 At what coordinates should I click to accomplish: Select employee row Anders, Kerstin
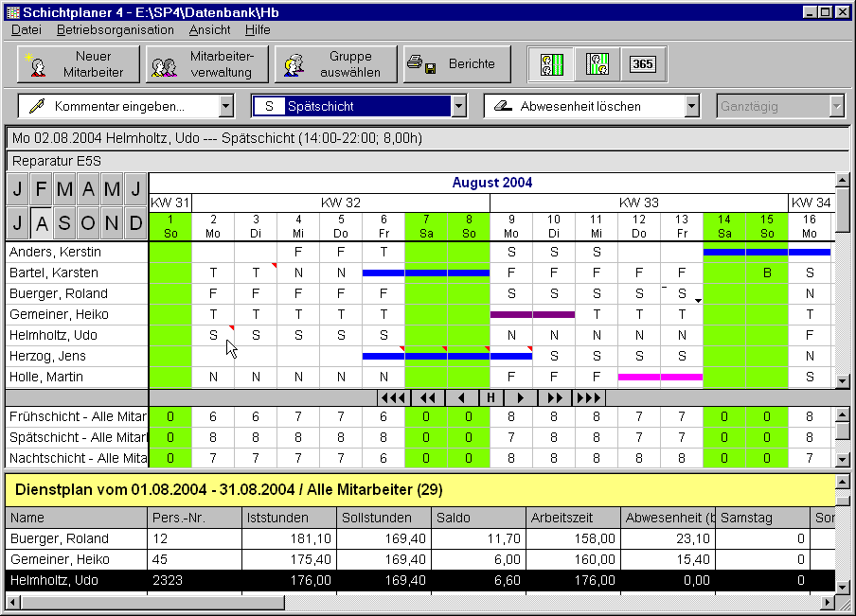coord(77,252)
